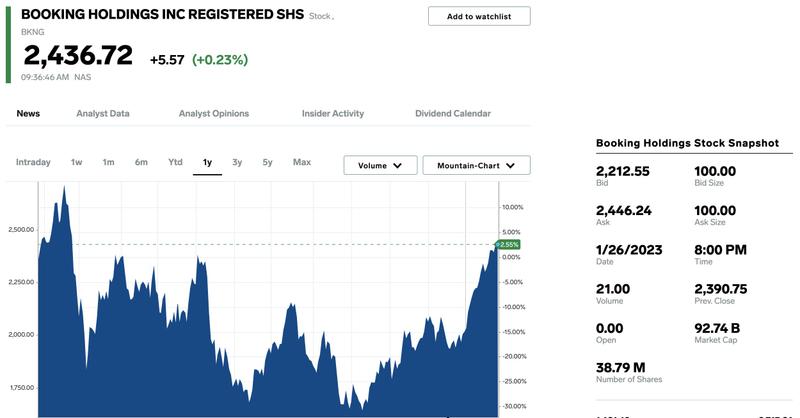Click the 38.79 M Number of Shares value
800x418 pixels.
tap(620, 368)
